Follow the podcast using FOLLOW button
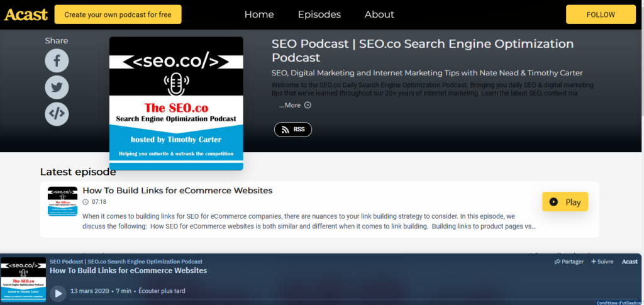Image resolution: width=644 pixels, height=305 pixels. pyautogui.click(x=601, y=14)
